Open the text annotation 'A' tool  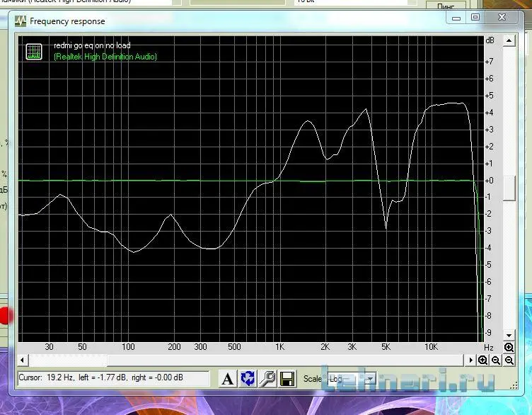point(228,379)
